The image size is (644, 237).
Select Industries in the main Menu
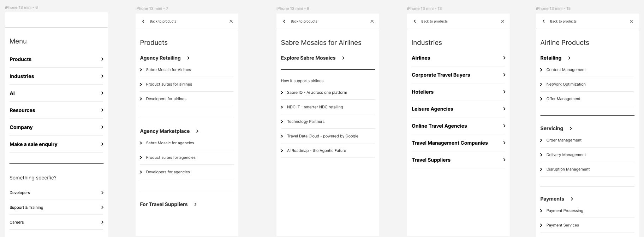click(22, 76)
